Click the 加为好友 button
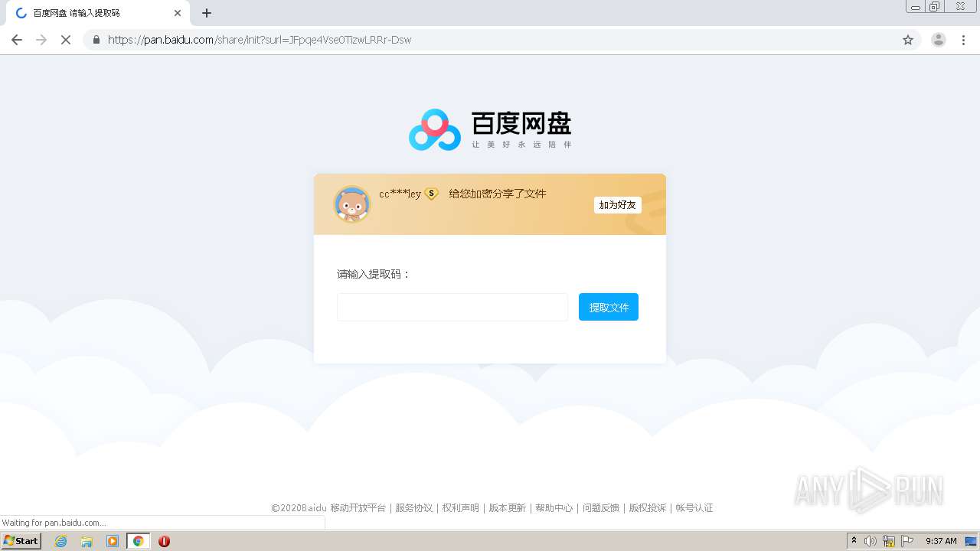Viewport: 980px width, 551px height. (617, 205)
